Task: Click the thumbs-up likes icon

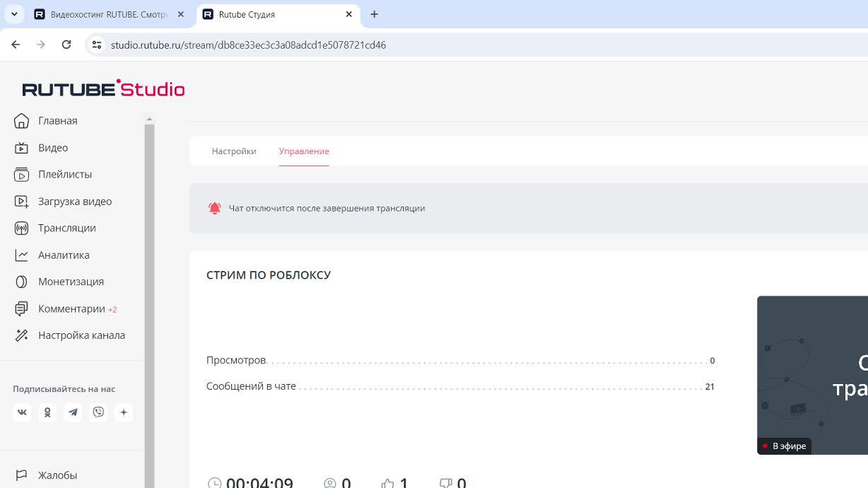Action: tap(387, 484)
